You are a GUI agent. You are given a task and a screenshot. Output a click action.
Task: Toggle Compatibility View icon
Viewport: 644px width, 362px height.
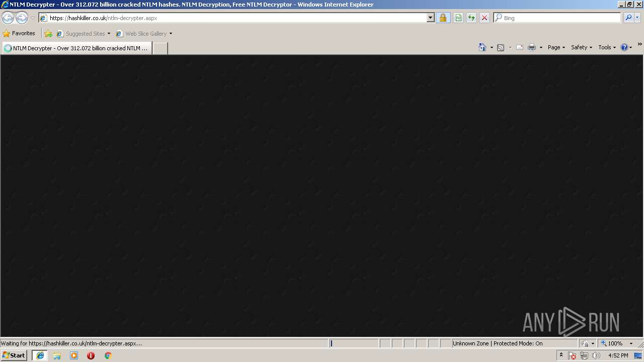pos(458,18)
